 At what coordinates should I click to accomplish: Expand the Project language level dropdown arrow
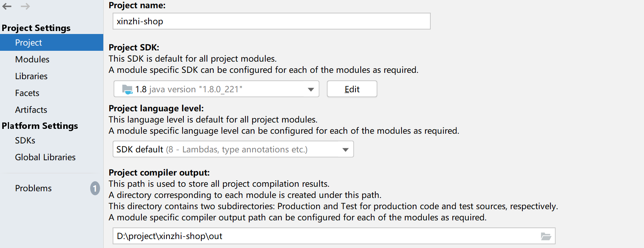(x=345, y=149)
